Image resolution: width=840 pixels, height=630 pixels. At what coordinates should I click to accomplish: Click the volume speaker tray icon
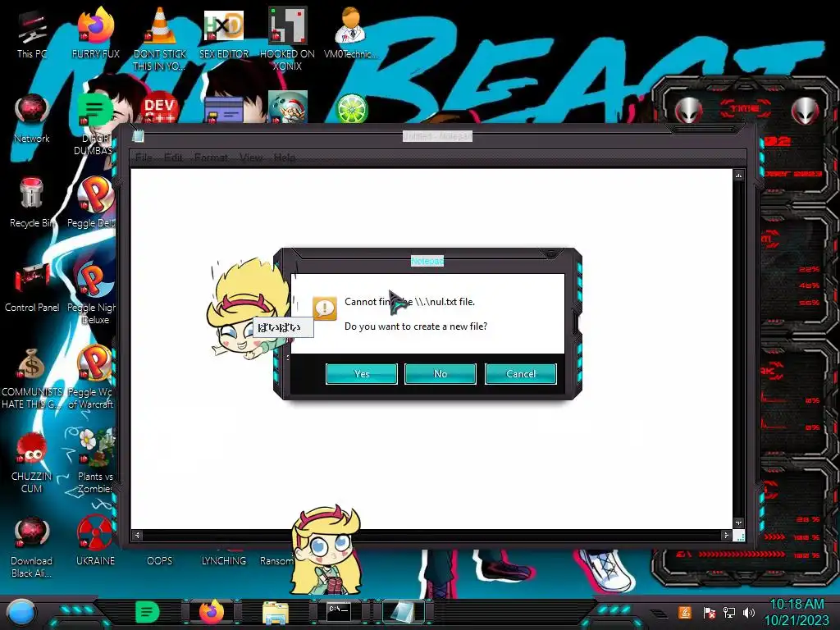click(749, 612)
